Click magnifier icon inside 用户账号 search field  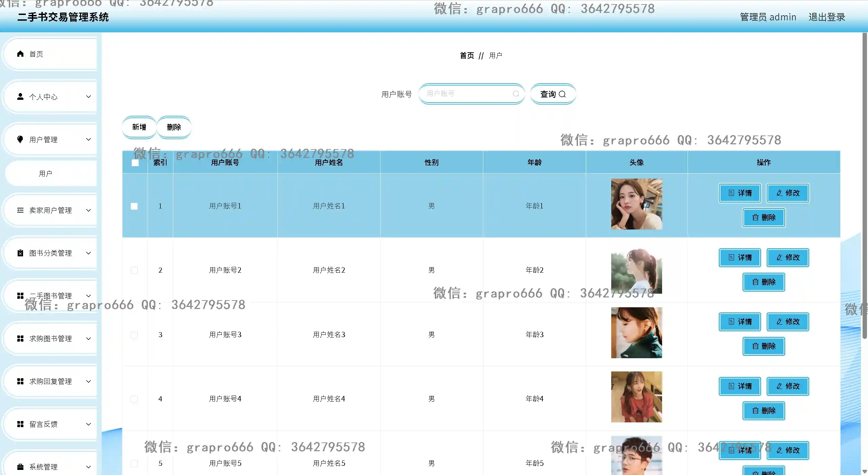pos(516,94)
